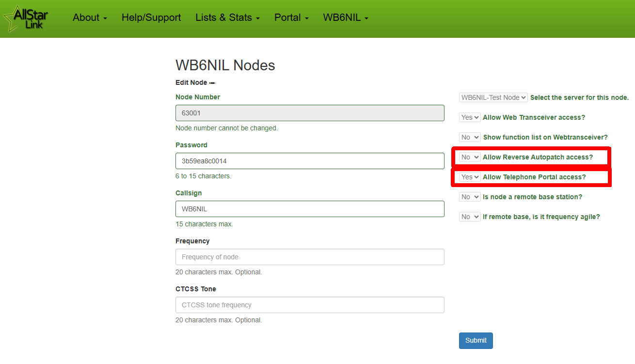635x364 pixels.
Task: Click the Password input field
Action: [x=310, y=161]
